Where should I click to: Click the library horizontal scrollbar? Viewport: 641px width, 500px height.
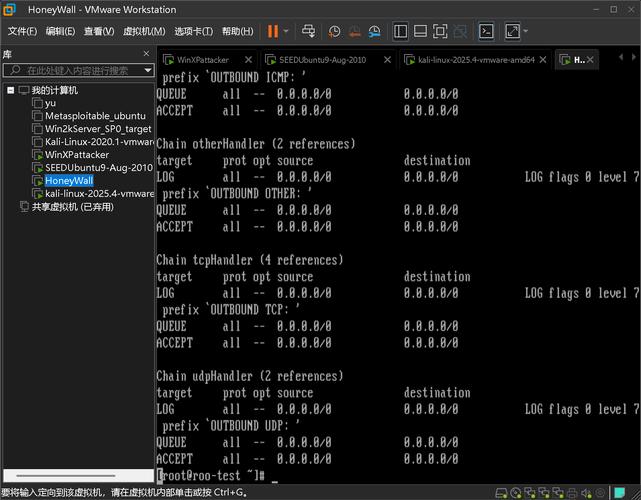point(65,476)
